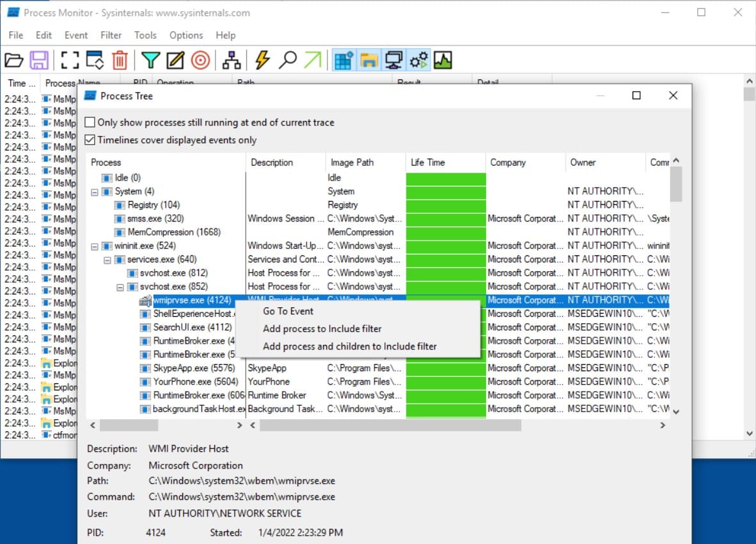The image size is (756, 544).
Task: Select SearchUI.exe (4112) in the tree
Action: (193, 328)
